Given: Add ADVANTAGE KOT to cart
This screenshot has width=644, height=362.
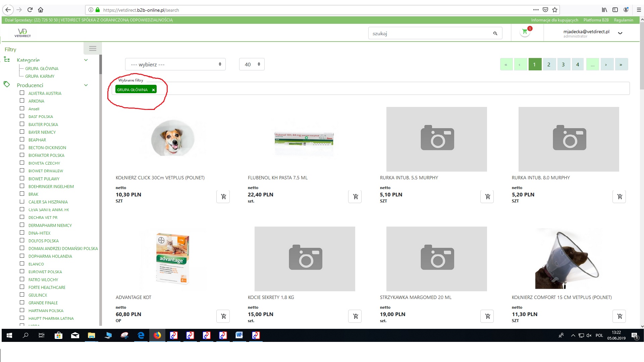Looking at the screenshot, I should click(223, 316).
